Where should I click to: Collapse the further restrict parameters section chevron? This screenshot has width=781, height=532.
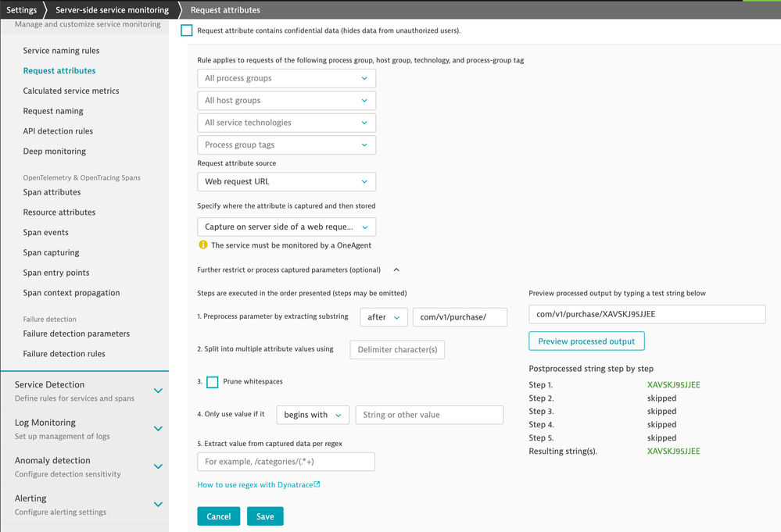click(x=396, y=270)
